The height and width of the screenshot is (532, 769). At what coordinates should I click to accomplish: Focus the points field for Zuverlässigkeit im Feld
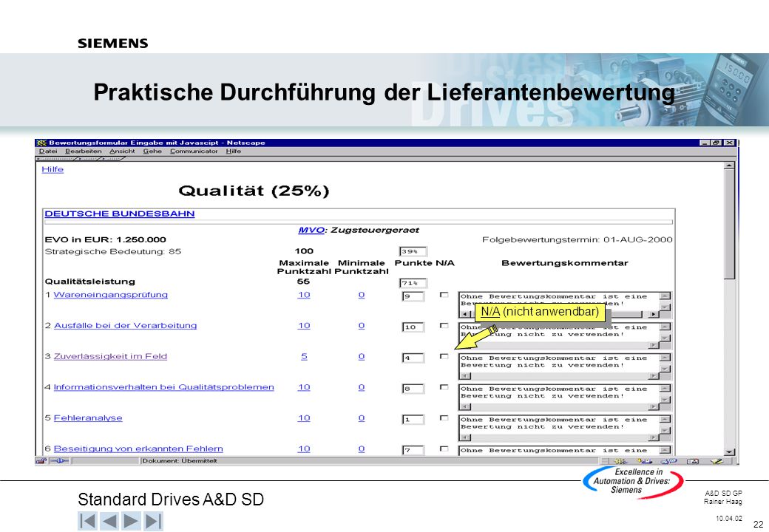[413, 358]
